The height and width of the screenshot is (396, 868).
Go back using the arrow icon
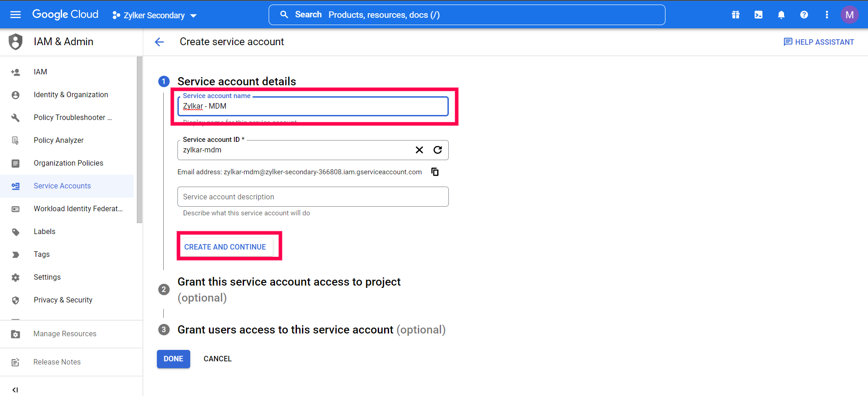159,42
